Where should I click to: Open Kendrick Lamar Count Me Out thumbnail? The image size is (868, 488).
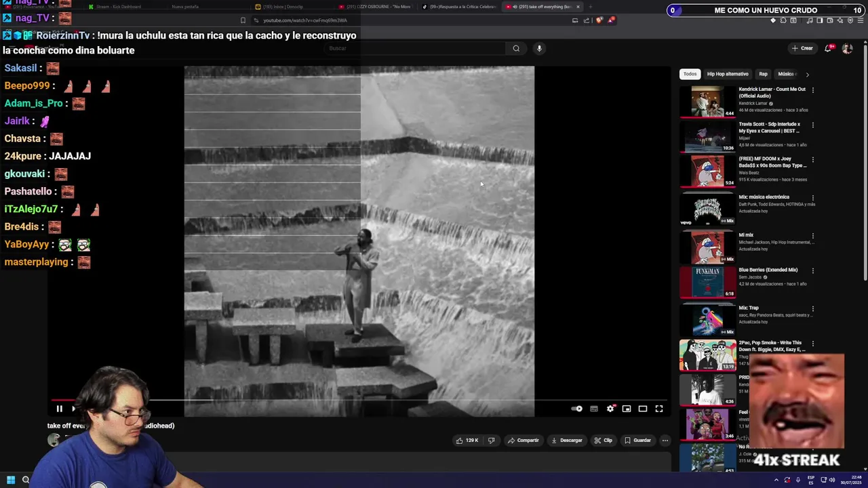click(707, 102)
